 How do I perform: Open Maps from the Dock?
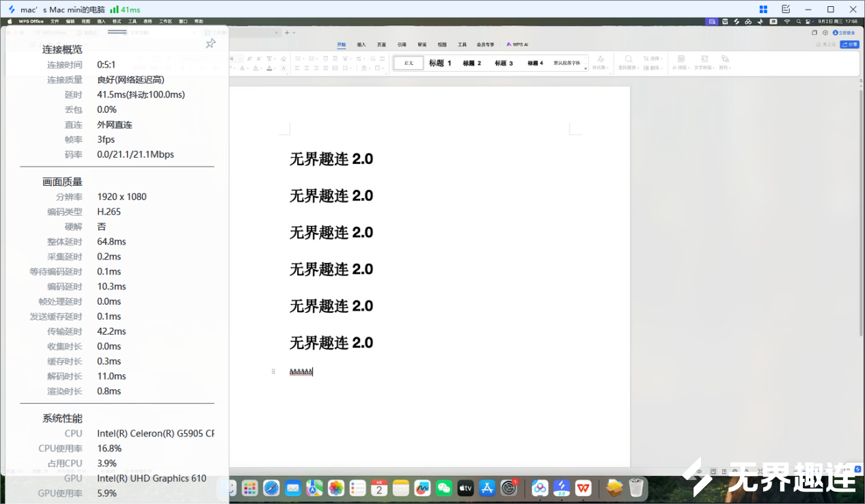314,488
